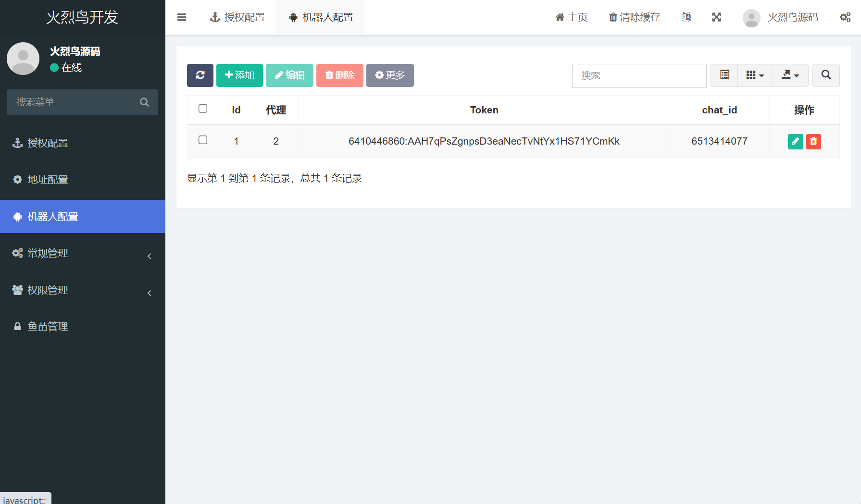Click the refresh table icon button
861x504 pixels.
click(200, 75)
